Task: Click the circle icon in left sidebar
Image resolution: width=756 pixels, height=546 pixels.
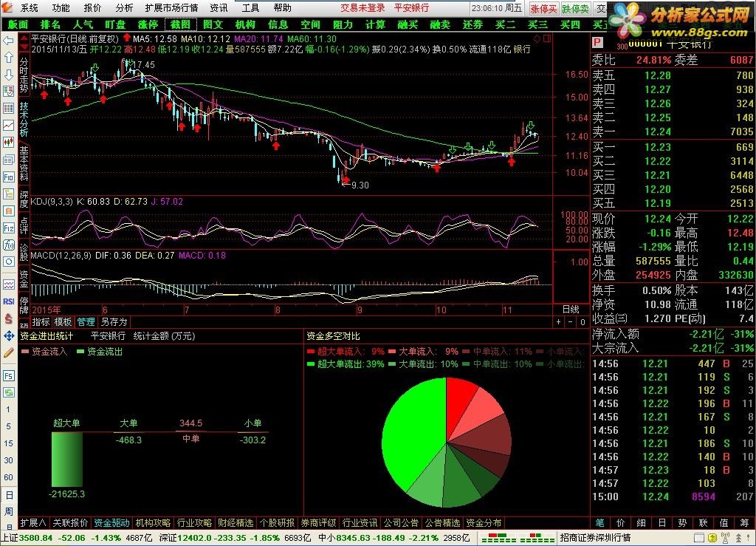Action: (x=8, y=262)
